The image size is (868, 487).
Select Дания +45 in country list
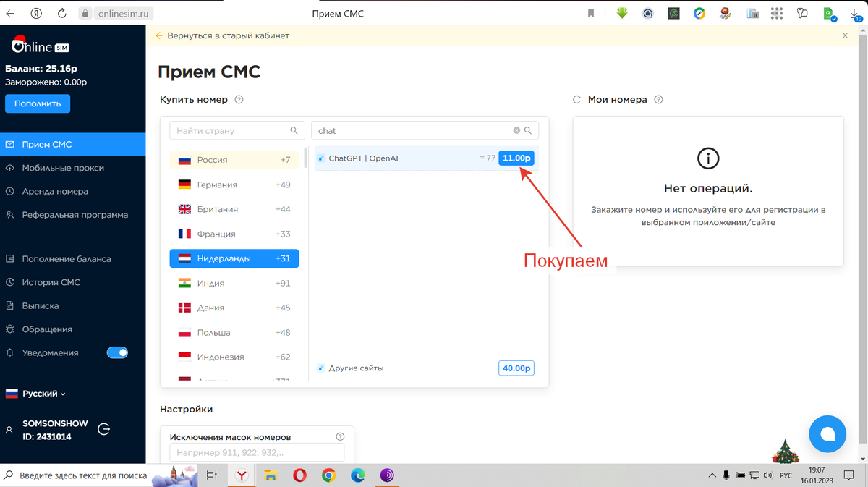pyautogui.click(x=234, y=308)
